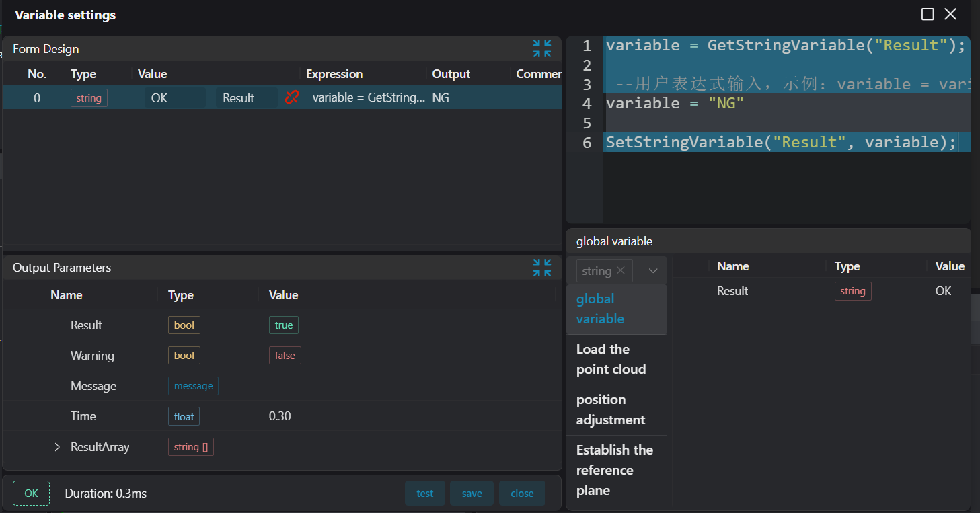980x513 pixels.
Task: Click the save button
Action: click(472, 494)
